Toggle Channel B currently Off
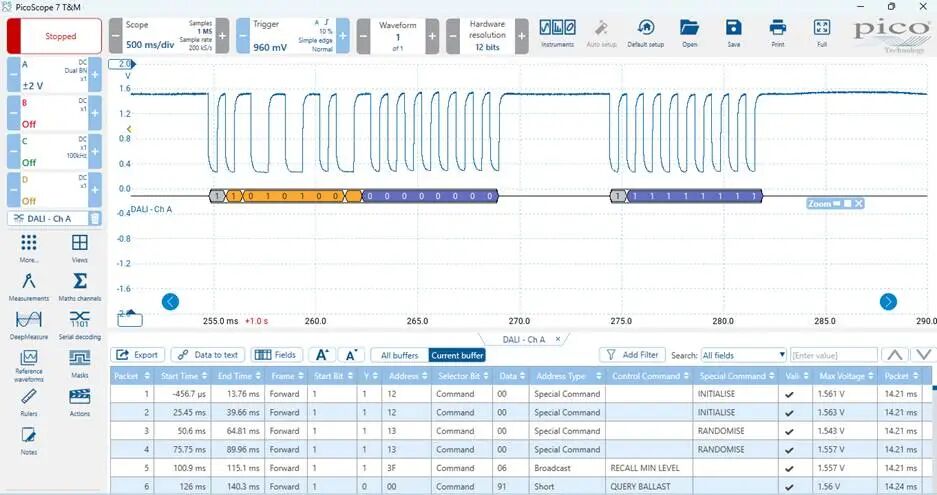The image size is (937, 495). click(x=54, y=113)
